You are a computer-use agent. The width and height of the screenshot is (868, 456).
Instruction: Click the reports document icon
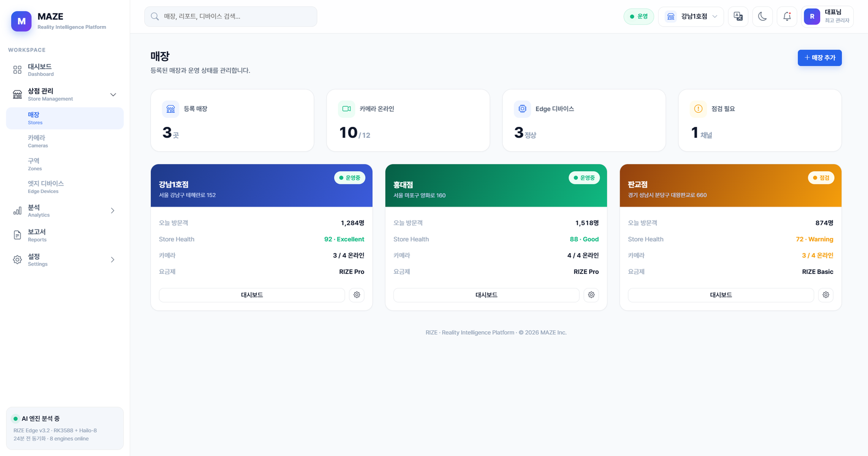17,235
